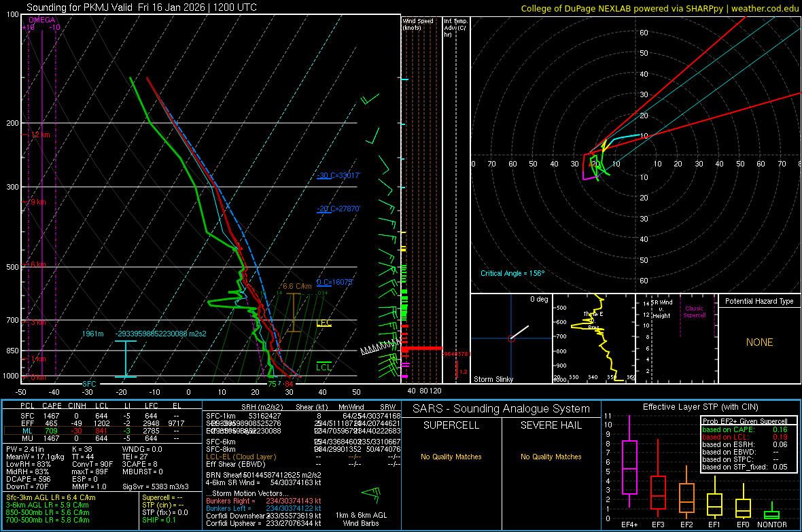802x532 pixels.
Task: Click the CAPE column header in parcel table
Action: point(52,406)
